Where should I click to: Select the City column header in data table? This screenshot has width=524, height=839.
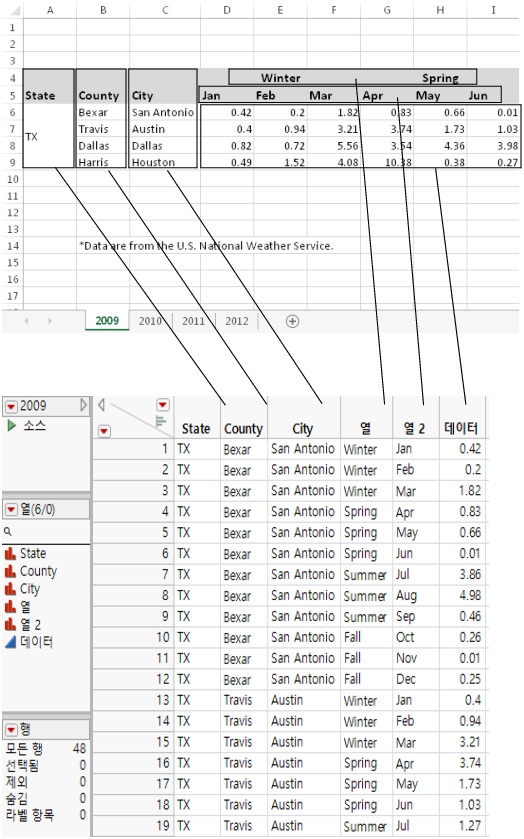(x=302, y=429)
